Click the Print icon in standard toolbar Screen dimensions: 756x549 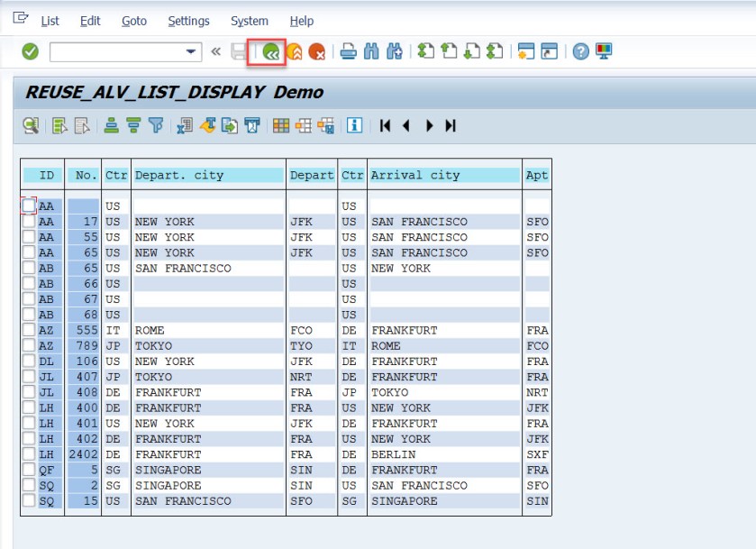(x=349, y=51)
